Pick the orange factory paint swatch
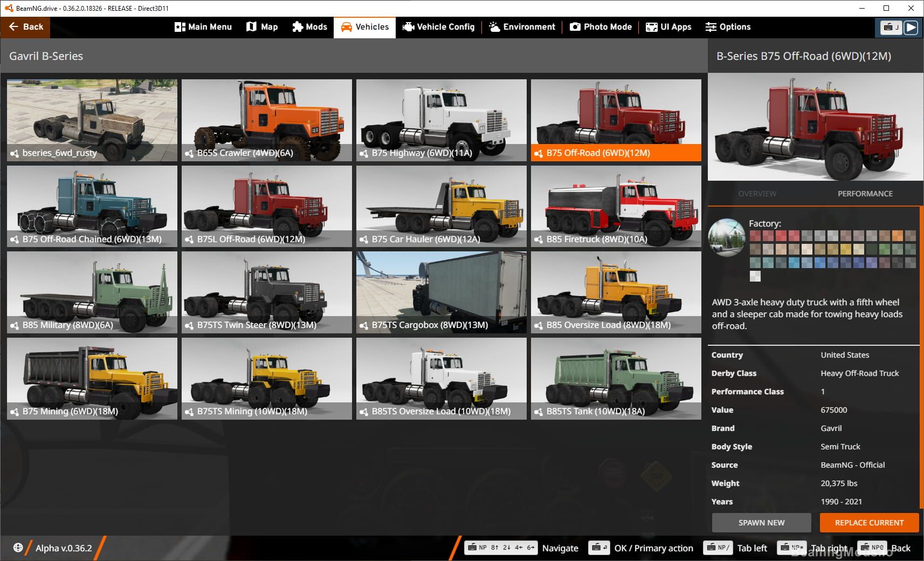The width and height of the screenshot is (924, 561). (x=897, y=236)
